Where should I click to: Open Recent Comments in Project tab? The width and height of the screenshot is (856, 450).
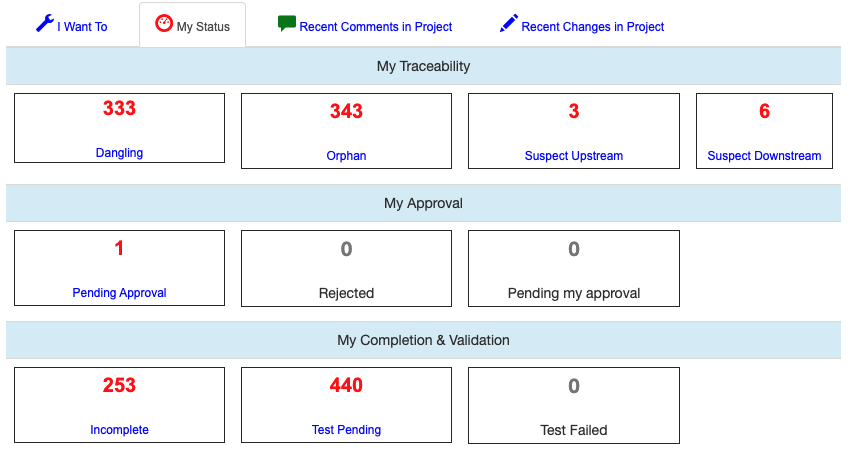point(375,27)
